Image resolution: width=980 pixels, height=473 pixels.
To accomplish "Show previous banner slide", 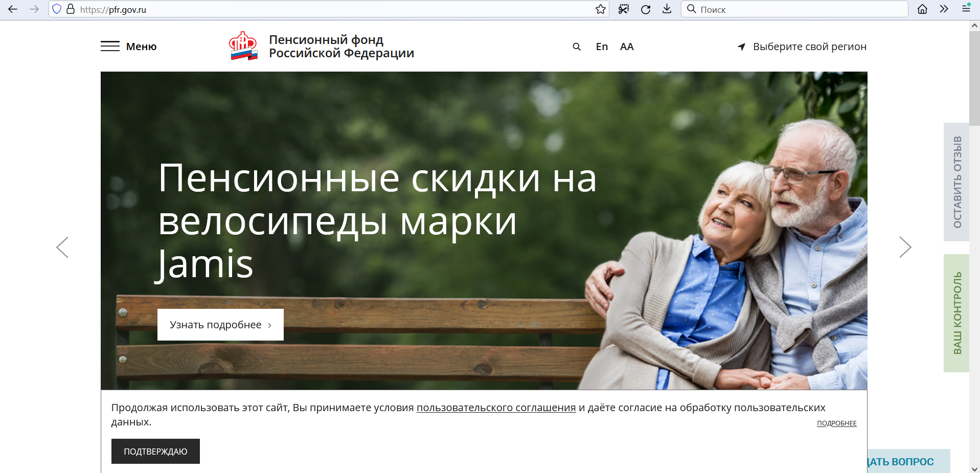I will coord(62,247).
